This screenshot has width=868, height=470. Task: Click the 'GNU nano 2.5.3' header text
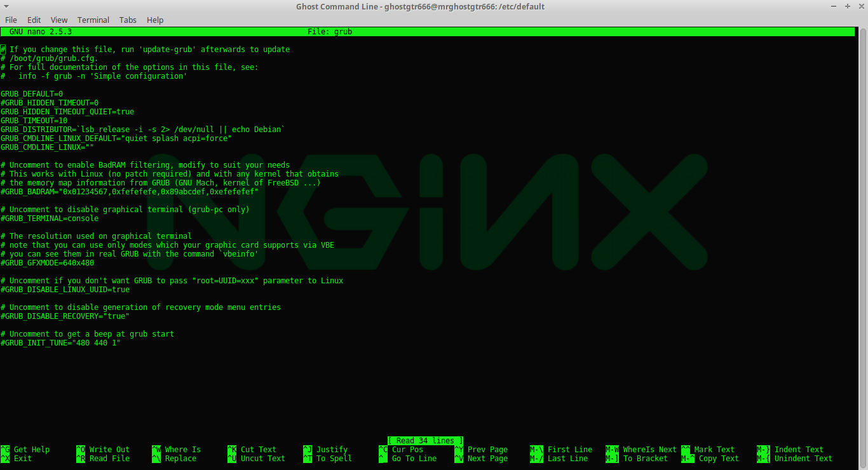40,32
